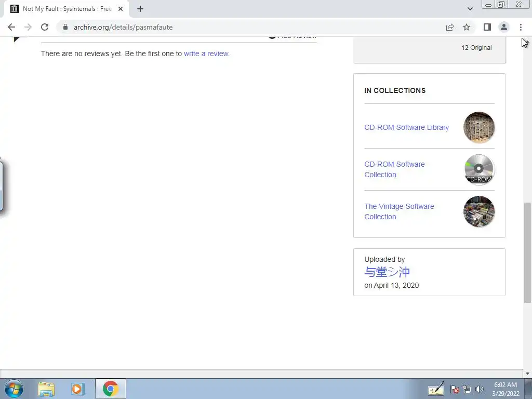The height and width of the screenshot is (399, 532).
Task: Restore down the Chrome window
Action: click(x=501, y=4)
